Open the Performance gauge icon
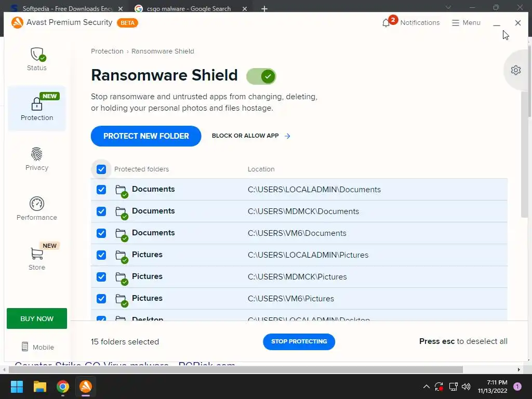 point(37,204)
